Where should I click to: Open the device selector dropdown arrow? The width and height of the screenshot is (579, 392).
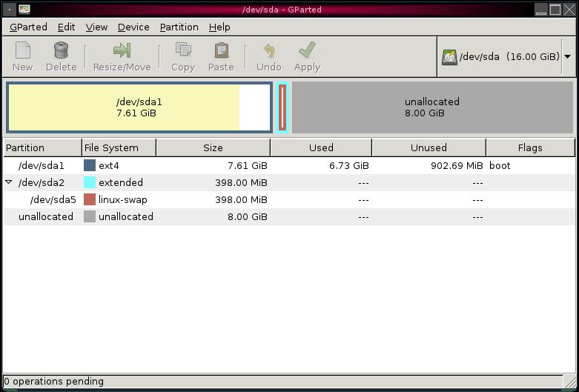coord(568,56)
